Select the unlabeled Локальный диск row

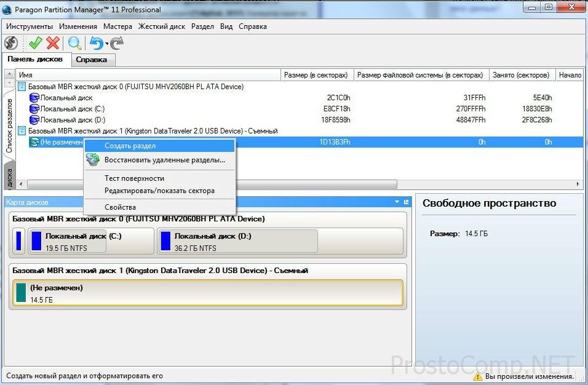click(x=66, y=98)
